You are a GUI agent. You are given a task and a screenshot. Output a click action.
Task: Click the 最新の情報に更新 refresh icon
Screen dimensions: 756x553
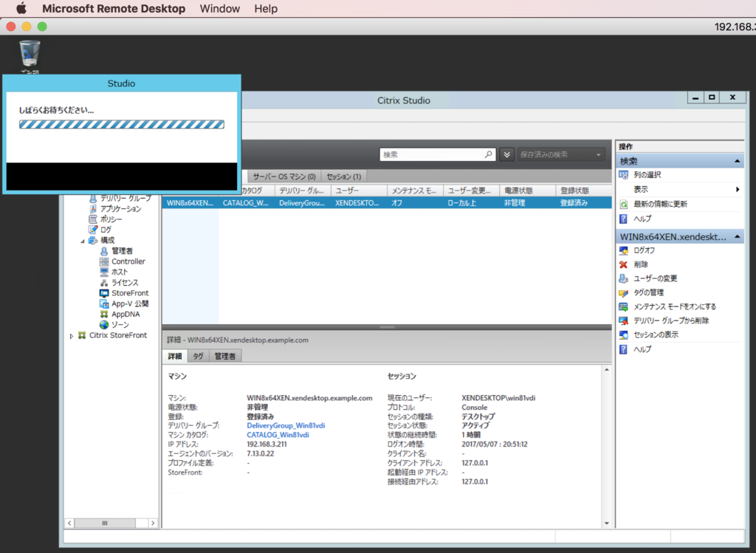(x=623, y=205)
